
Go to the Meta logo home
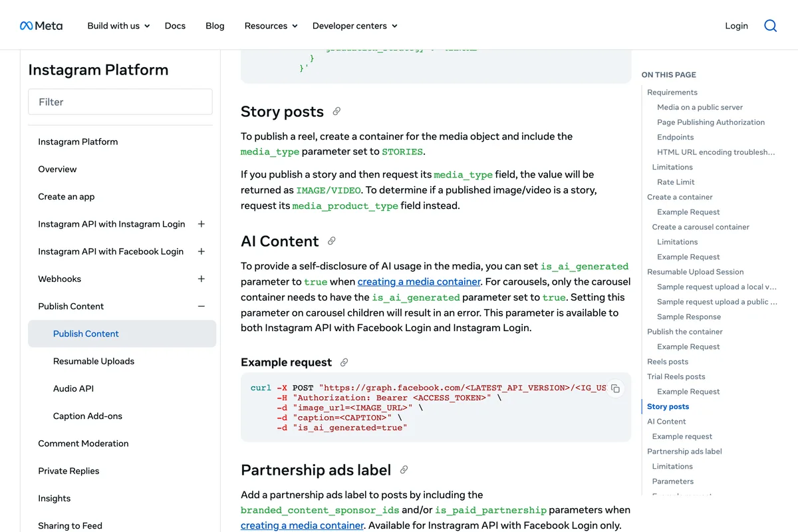click(x=41, y=26)
